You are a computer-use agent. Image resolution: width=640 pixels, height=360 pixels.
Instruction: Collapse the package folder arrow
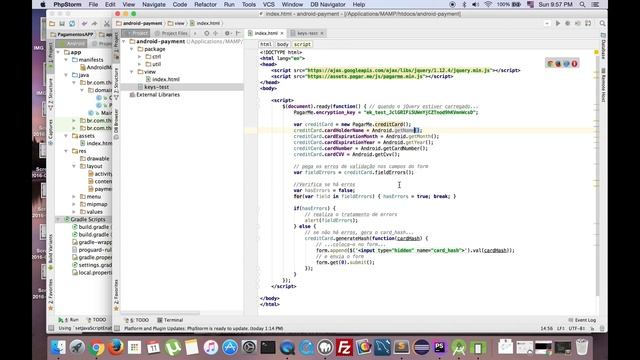[x=132, y=49]
